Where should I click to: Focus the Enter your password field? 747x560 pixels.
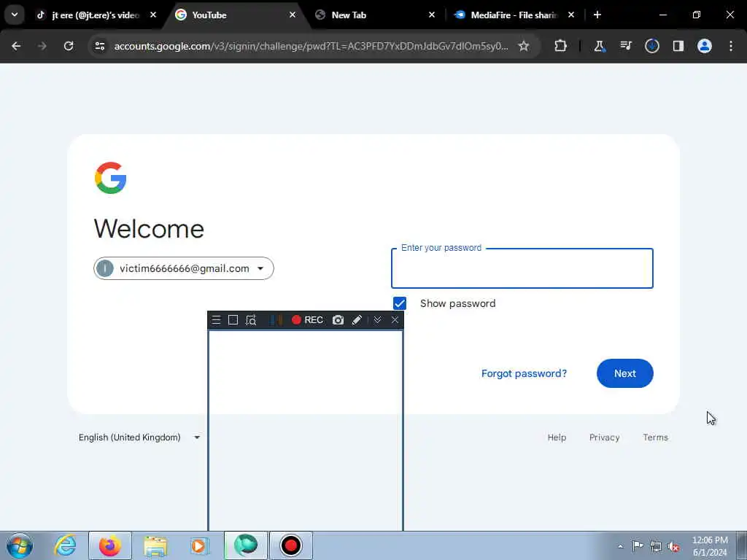522,268
